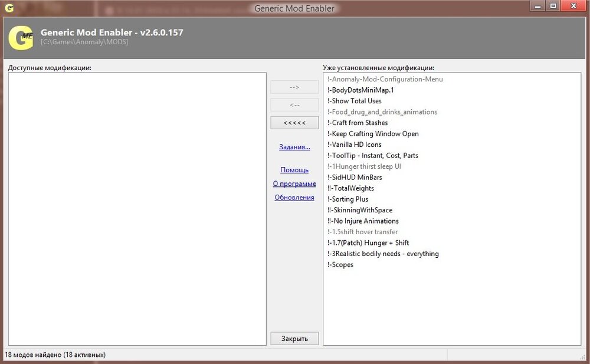Click the small G icon in title bar

[x=9, y=8]
